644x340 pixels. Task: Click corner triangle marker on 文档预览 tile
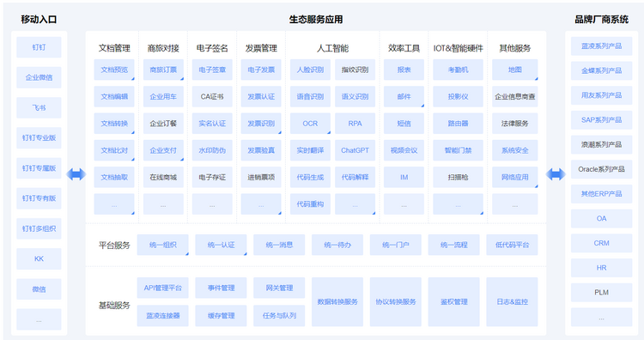pos(132,78)
